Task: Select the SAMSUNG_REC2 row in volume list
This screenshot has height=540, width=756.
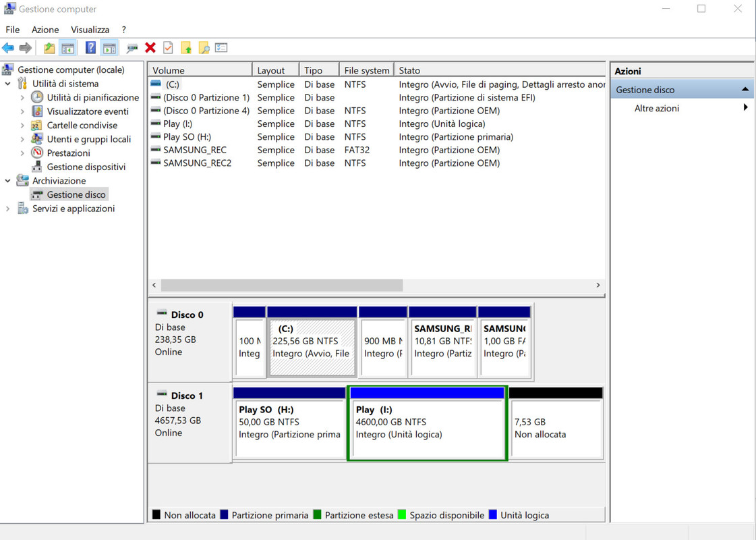Action: [x=376, y=163]
